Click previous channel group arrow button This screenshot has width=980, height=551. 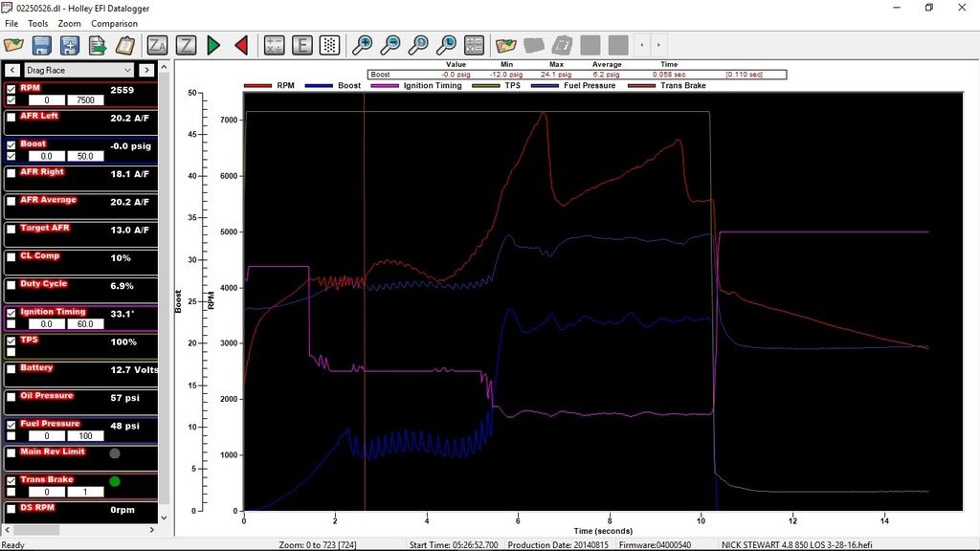click(x=11, y=70)
